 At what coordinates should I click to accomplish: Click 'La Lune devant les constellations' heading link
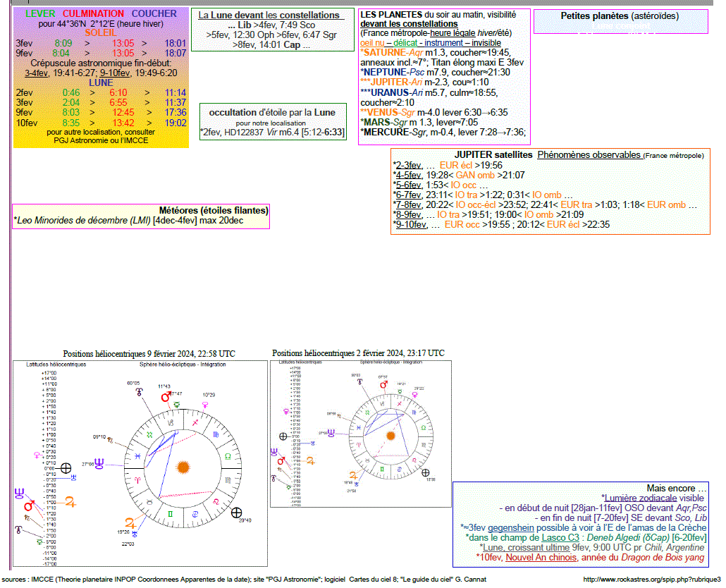[x=271, y=16]
